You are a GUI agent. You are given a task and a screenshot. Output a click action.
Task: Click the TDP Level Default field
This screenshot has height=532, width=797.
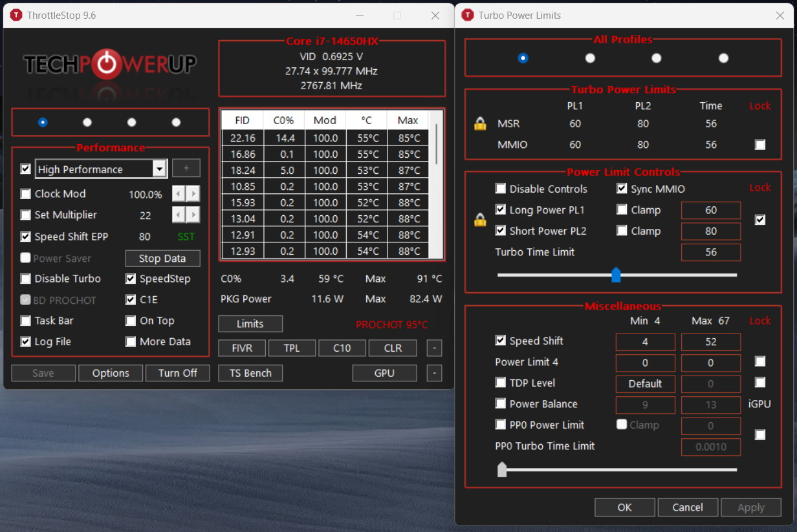(x=645, y=384)
